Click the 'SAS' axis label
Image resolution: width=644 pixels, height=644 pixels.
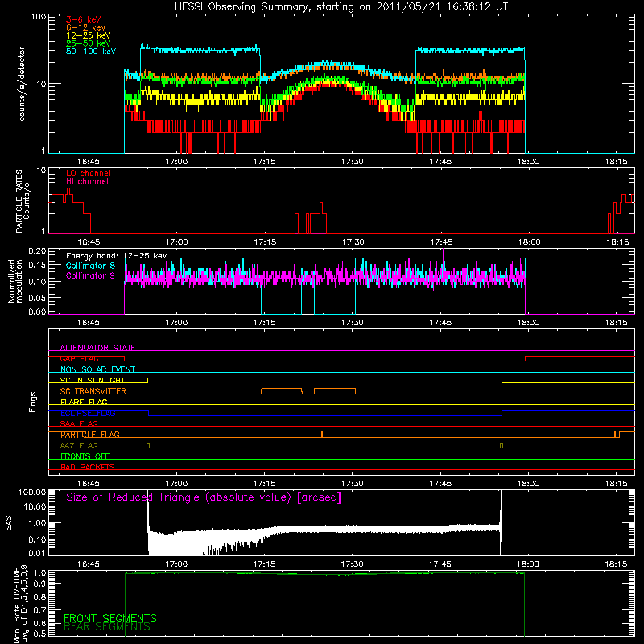point(8,522)
